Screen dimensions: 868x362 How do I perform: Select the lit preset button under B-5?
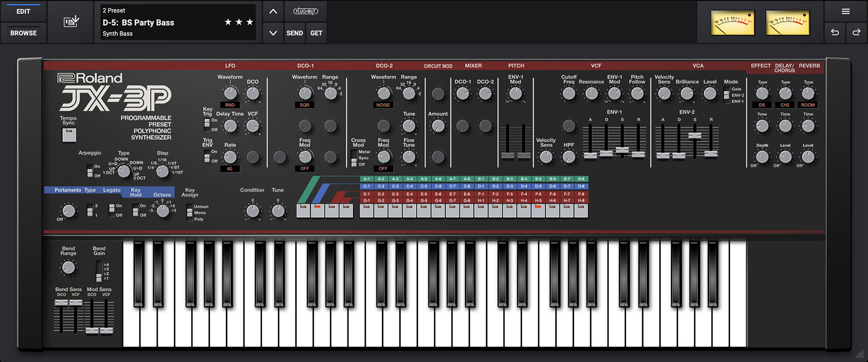pos(538,211)
